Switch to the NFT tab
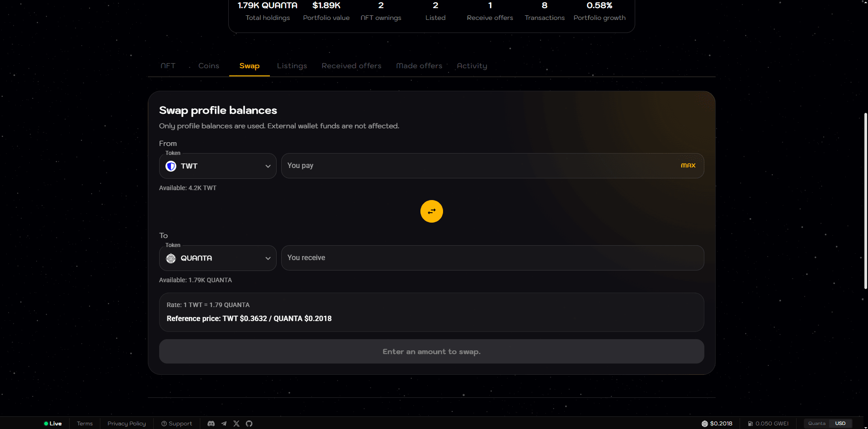The width and height of the screenshot is (868, 429). [x=168, y=66]
